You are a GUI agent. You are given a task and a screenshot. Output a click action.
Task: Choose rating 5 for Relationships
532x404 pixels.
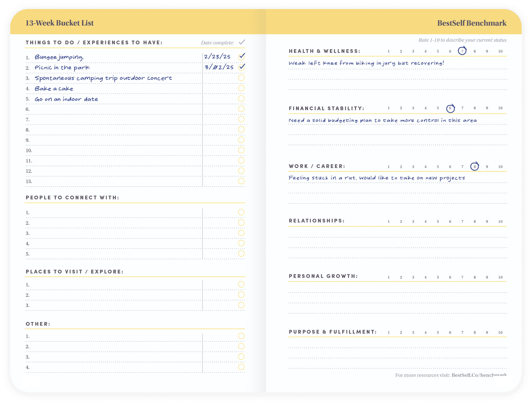pyautogui.click(x=438, y=221)
